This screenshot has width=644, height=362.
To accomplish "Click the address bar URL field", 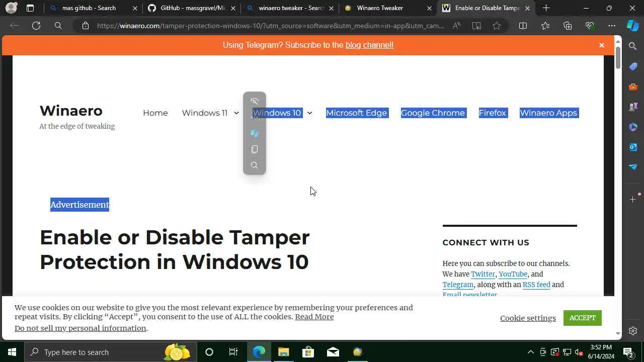I will click(x=271, y=26).
